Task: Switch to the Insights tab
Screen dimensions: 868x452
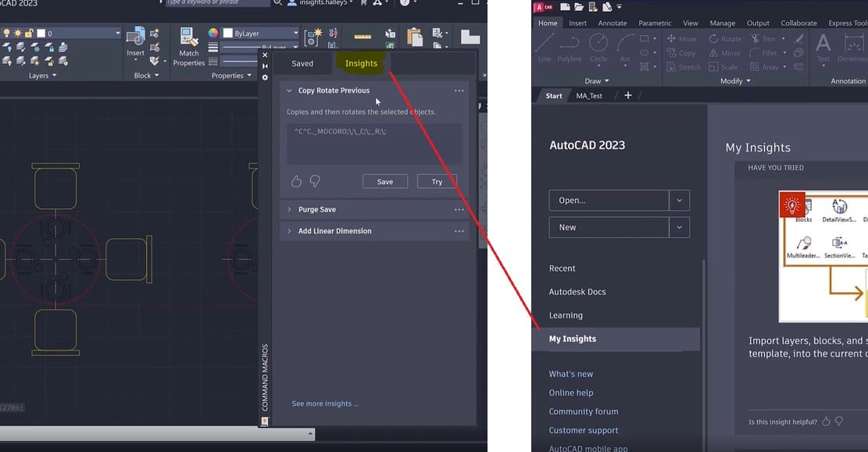Action: [360, 63]
